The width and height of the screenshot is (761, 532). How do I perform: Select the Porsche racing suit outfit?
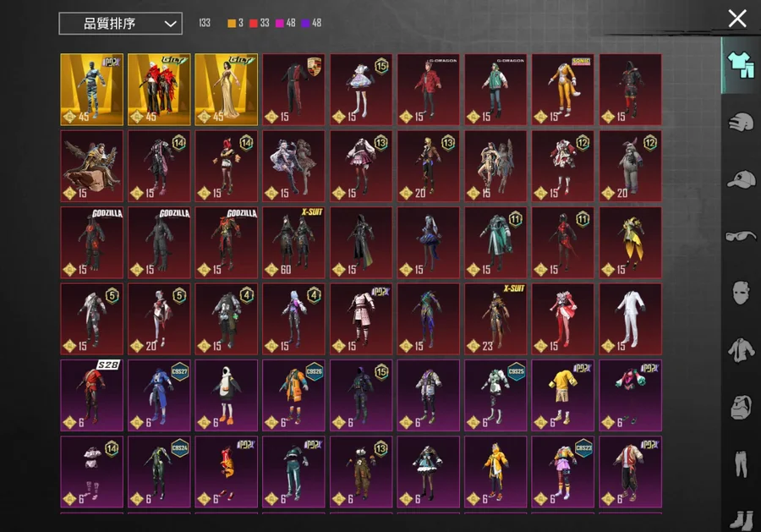coord(293,90)
